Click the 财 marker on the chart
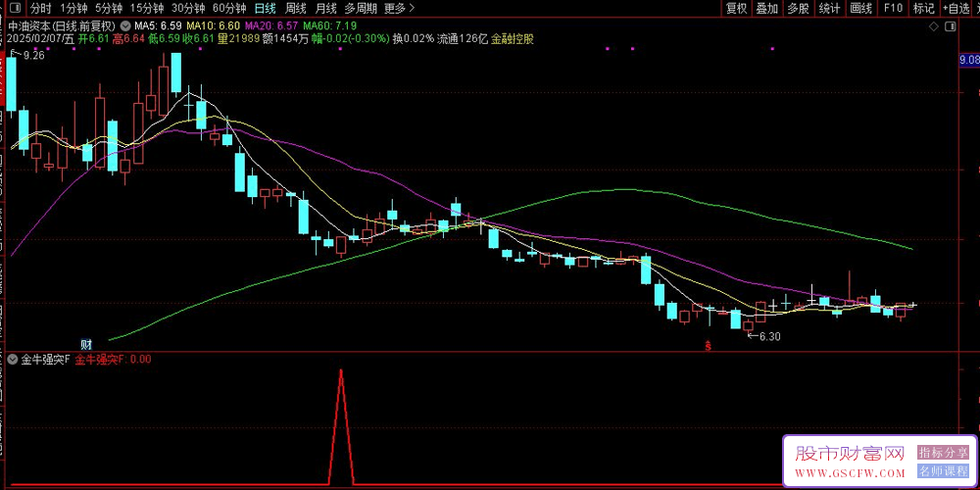Viewport: 980px width, 490px height. pos(87,344)
